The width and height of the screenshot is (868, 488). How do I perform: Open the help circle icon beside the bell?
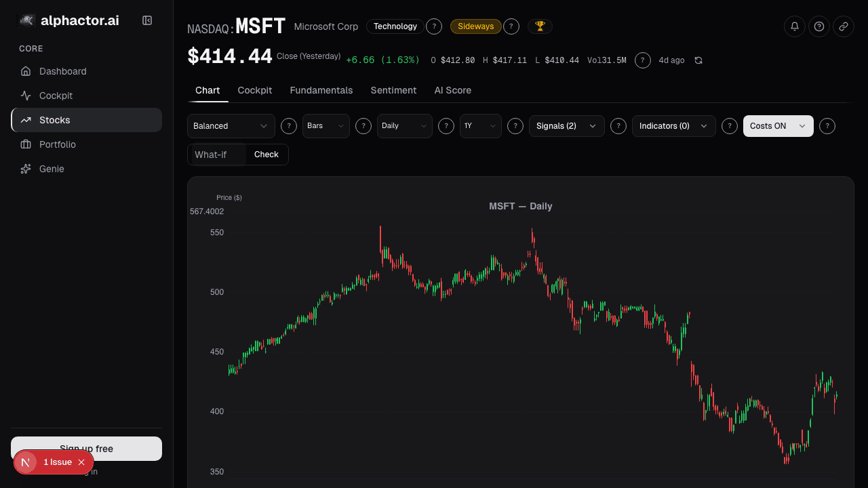[819, 26]
